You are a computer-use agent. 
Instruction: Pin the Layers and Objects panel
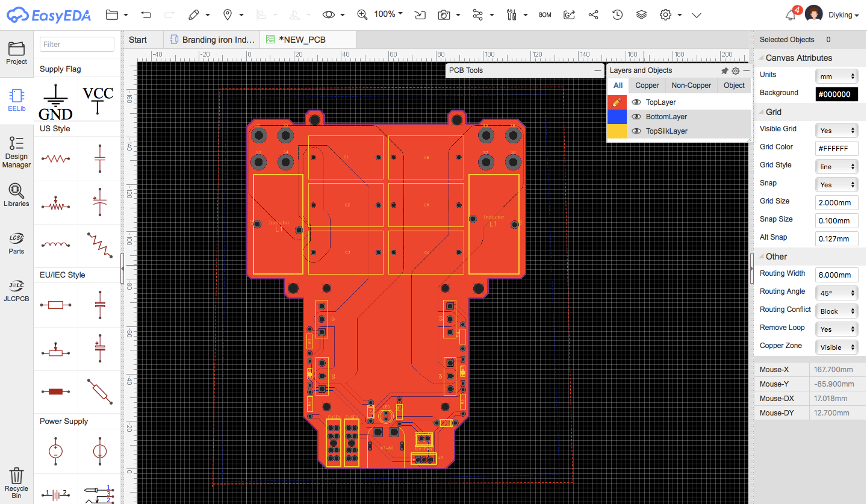click(724, 70)
